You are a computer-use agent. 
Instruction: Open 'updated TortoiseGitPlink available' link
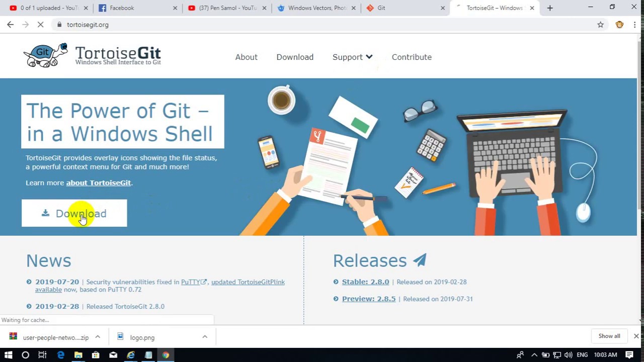point(248,282)
